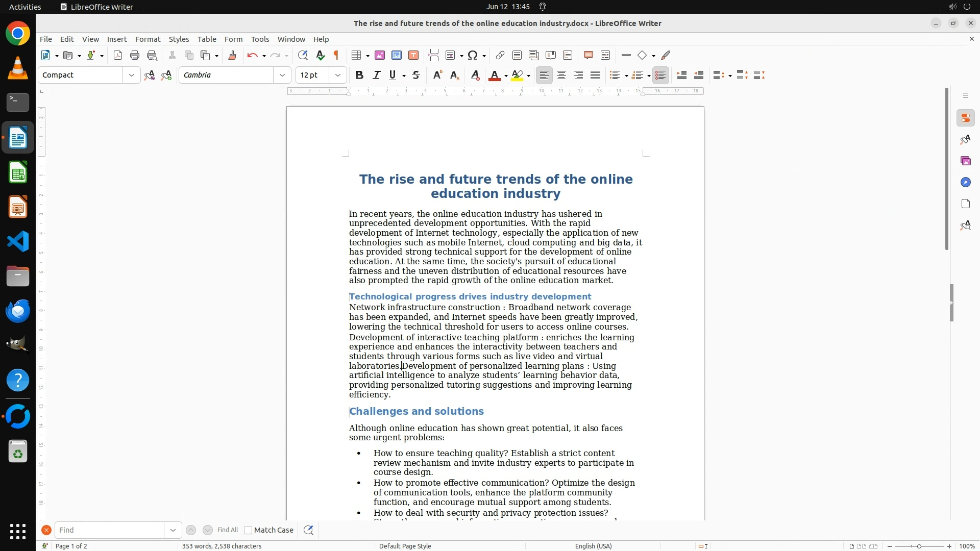Screen dimensions: 980x551
Task: Open the Styles menu
Action: [179, 39]
